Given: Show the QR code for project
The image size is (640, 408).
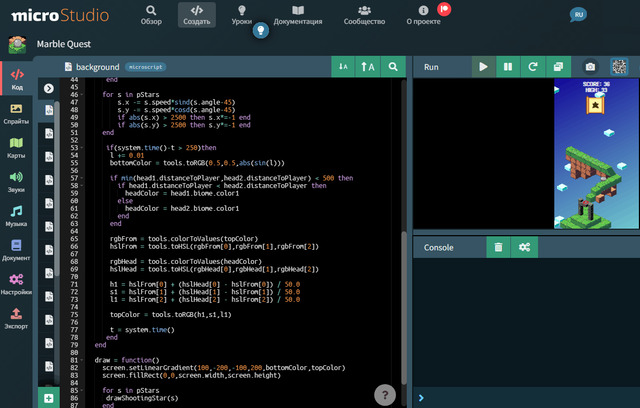Looking at the screenshot, I should click(619, 67).
